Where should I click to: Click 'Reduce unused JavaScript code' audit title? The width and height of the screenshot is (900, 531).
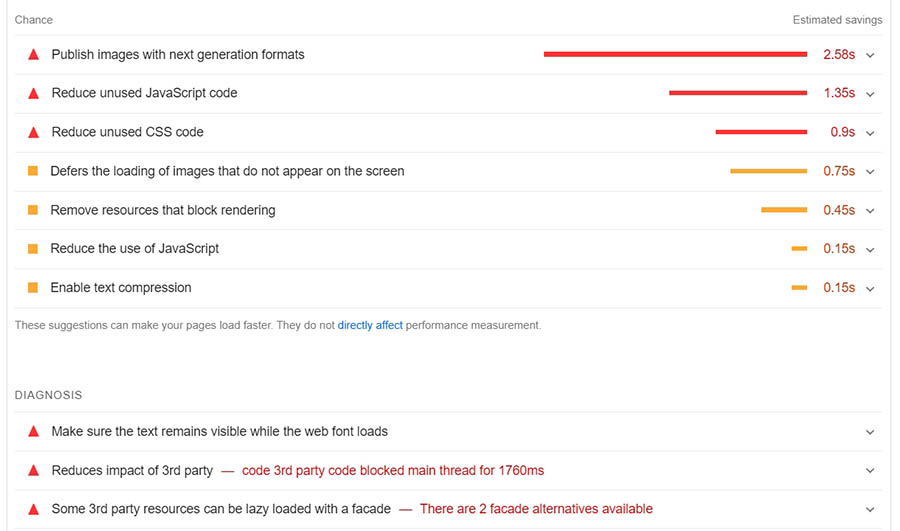click(144, 93)
